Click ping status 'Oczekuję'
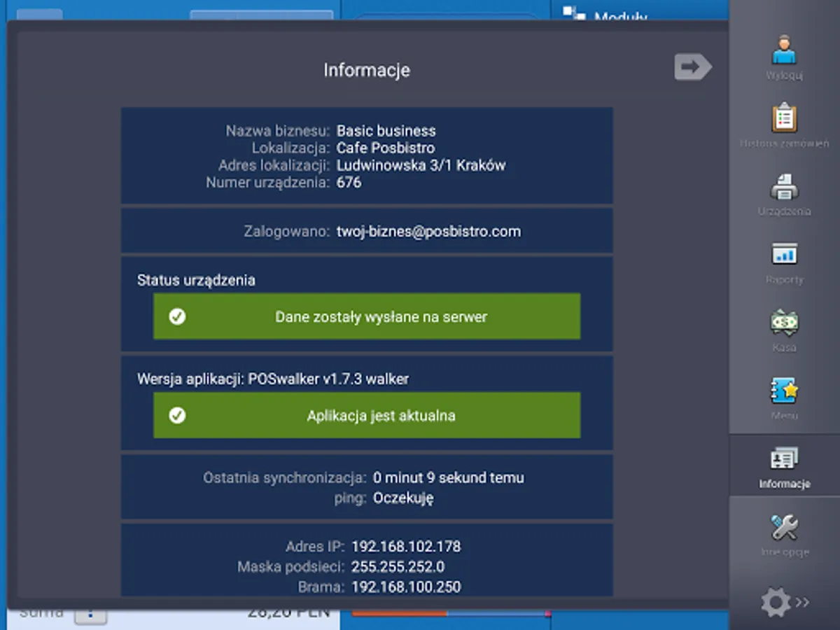Image resolution: width=840 pixels, height=630 pixels. [403, 498]
